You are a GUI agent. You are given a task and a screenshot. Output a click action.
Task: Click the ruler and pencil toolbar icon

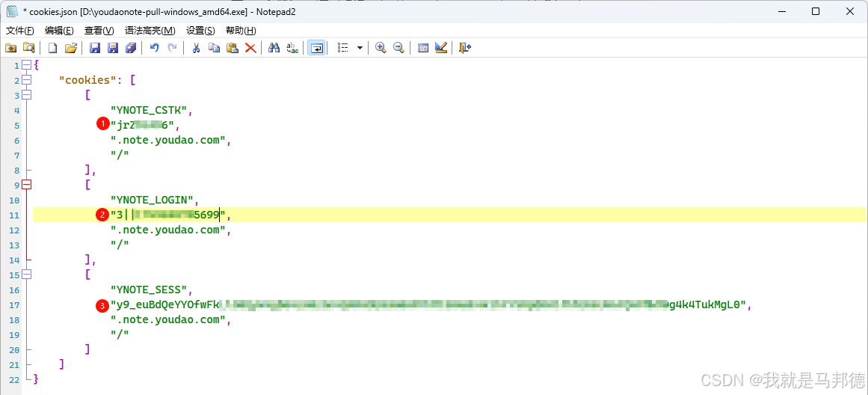440,48
